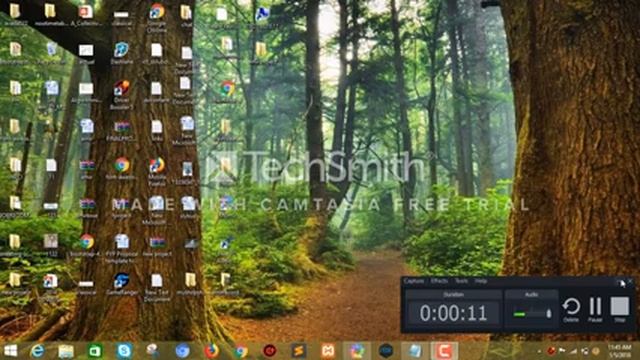Adjust the Audio level slider

pos(531,313)
